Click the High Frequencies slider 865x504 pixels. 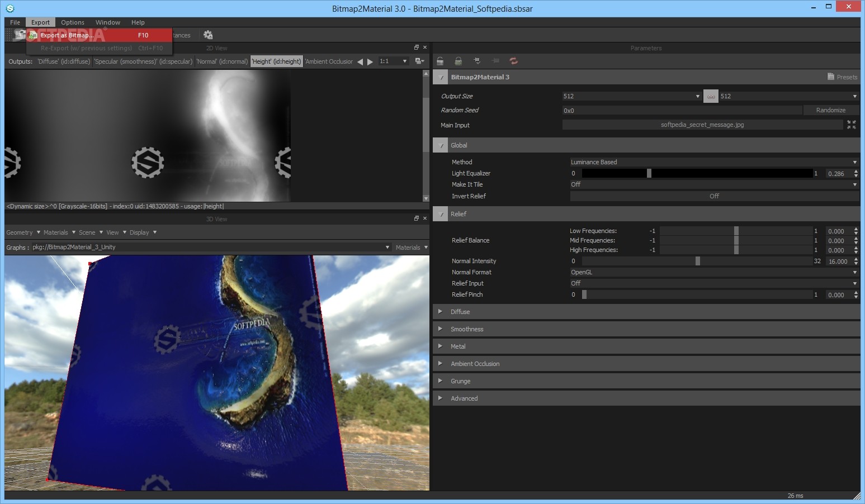[736, 250]
